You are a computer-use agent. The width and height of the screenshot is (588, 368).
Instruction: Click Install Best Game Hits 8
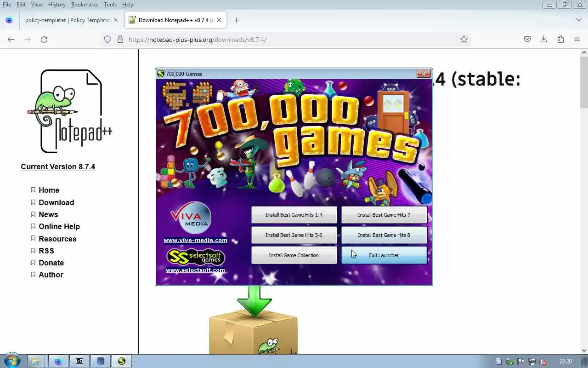pos(384,235)
